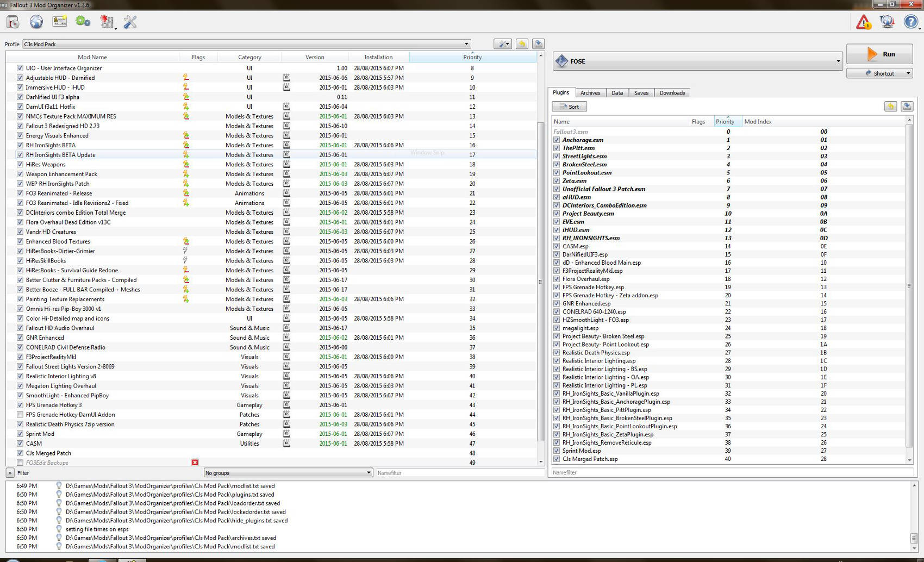The image size is (924, 562).
Task: Click flag icon on Enhanced Blood Textures row
Action: [x=186, y=241]
